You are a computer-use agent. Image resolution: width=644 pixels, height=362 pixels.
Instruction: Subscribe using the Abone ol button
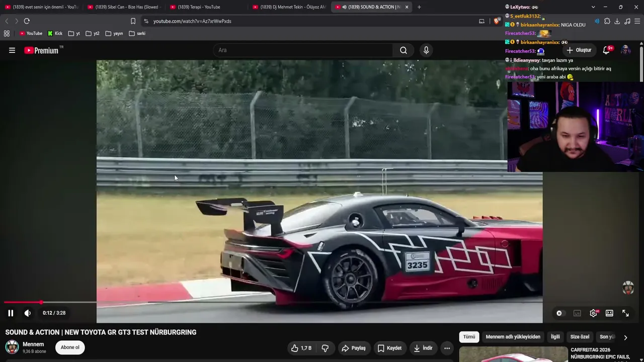pyautogui.click(x=70, y=347)
